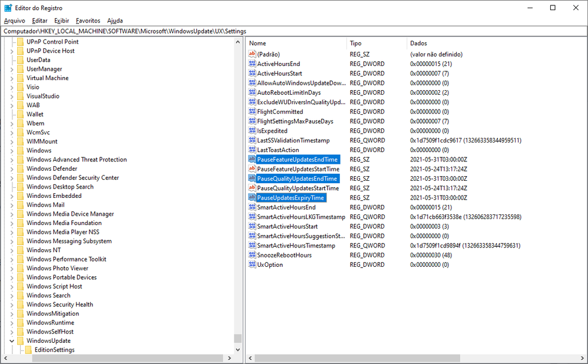Expand the Windows NT key
588x364 pixels.
coord(12,250)
